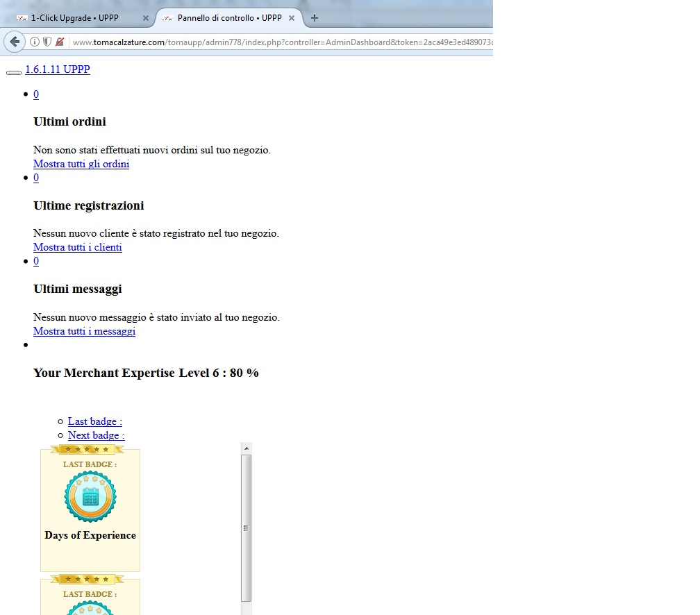Viewport: 700px width, 615px height.
Task: Open the site information icon
Action: pos(35,42)
